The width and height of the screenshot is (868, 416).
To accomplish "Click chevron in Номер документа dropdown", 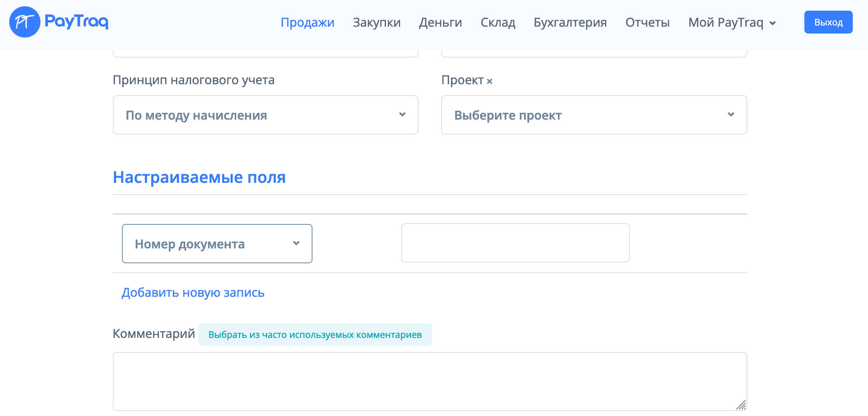I will (x=296, y=243).
